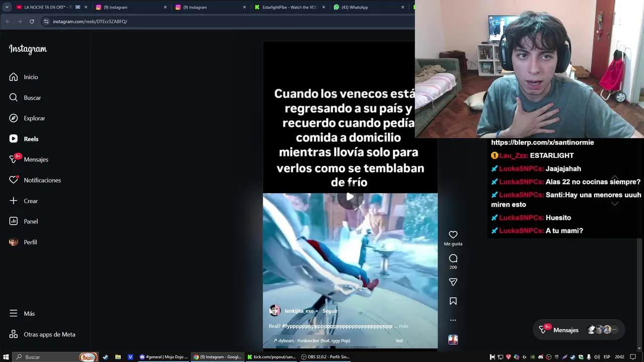644x362 pixels.
Task: Open File Explorer from the taskbar
Action: click(118, 357)
